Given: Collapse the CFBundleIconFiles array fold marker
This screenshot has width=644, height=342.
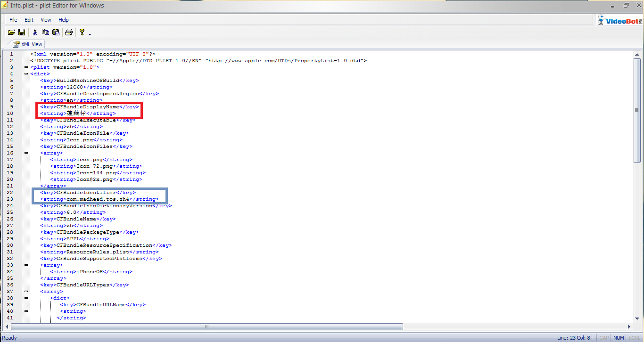Looking at the screenshot, I should 26,153.
